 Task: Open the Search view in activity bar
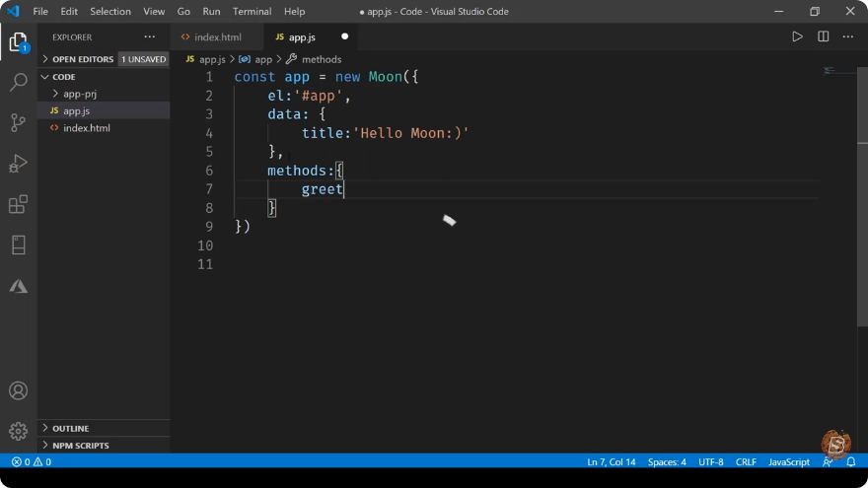coord(19,83)
